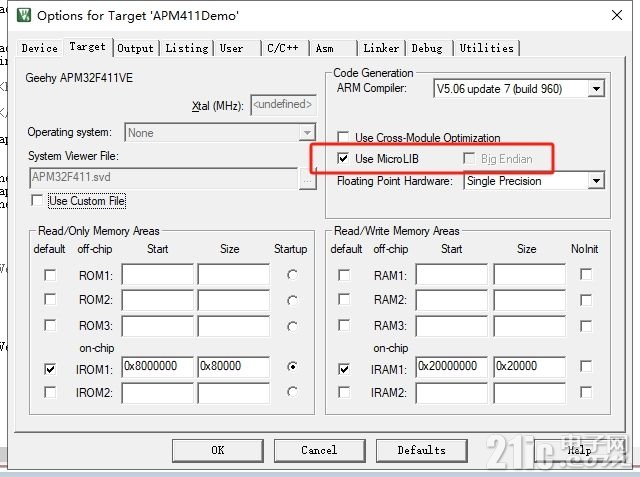This screenshot has width=640, height=477.
Task: Click the IRAM1 Start field 0x20000000
Action: pyautogui.click(x=452, y=366)
